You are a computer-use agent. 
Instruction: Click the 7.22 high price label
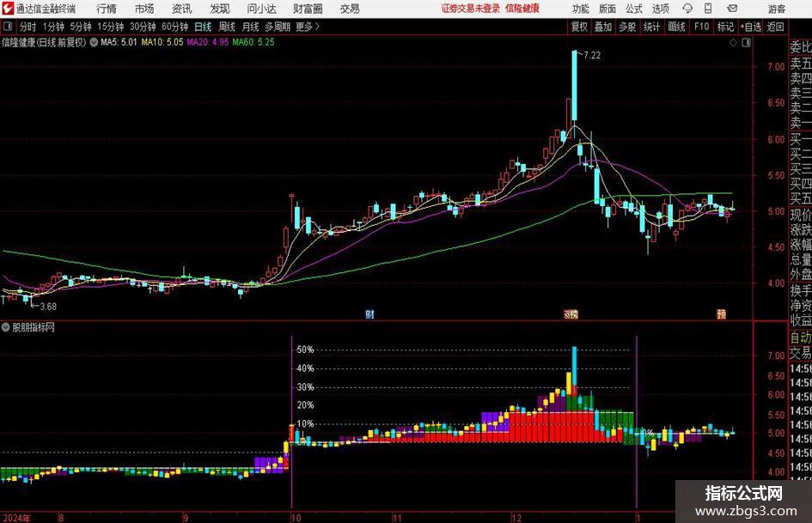pos(592,56)
